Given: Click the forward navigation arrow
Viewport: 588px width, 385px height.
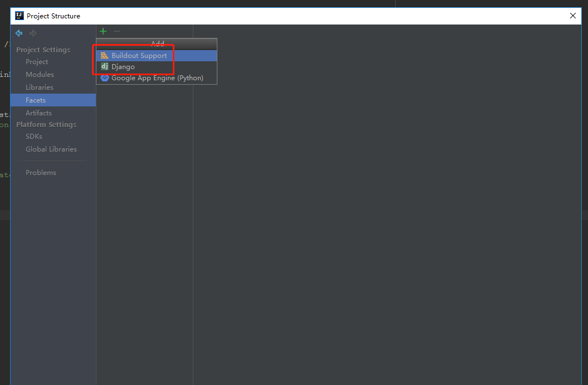Looking at the screenshot, I should point(32,33).
